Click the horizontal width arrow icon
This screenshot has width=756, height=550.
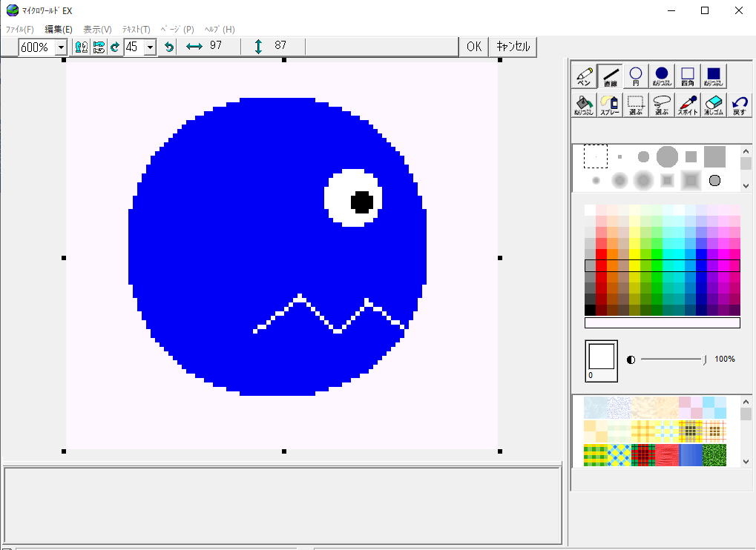pyautogui.click(x=194, y=46)
